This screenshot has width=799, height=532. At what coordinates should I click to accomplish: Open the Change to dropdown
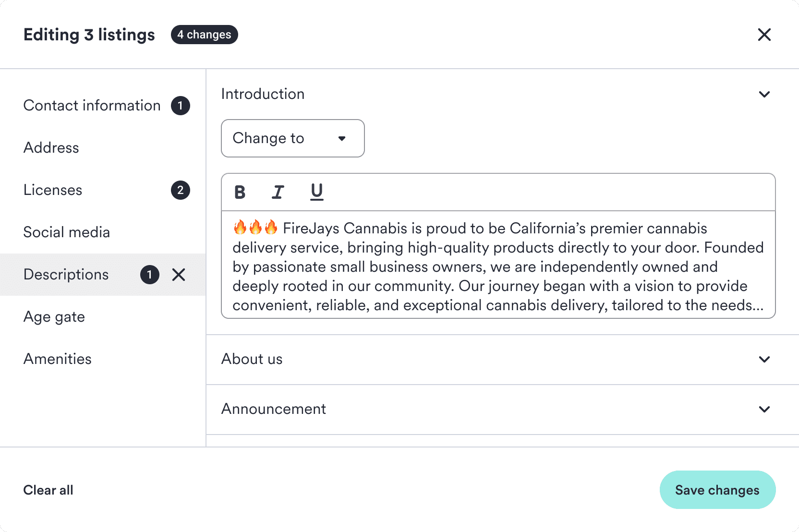(x=293, y=138)
